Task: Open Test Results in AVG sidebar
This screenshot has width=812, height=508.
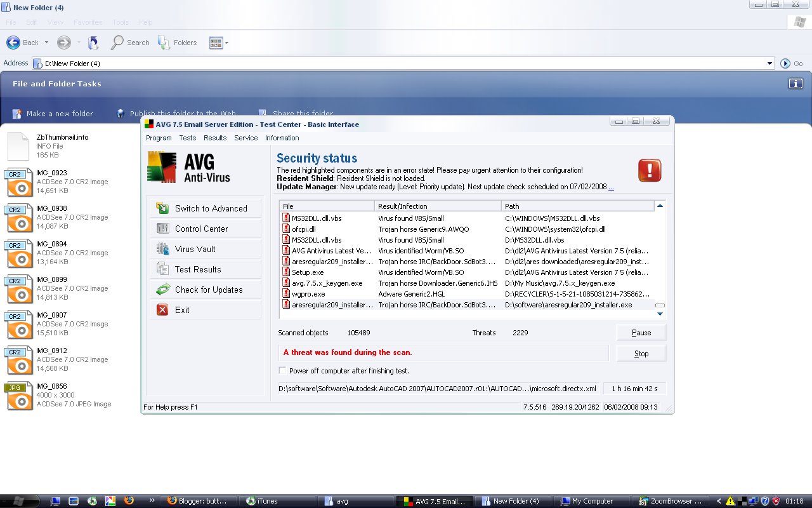Action: pyautogui.click(x=204, y=269)
